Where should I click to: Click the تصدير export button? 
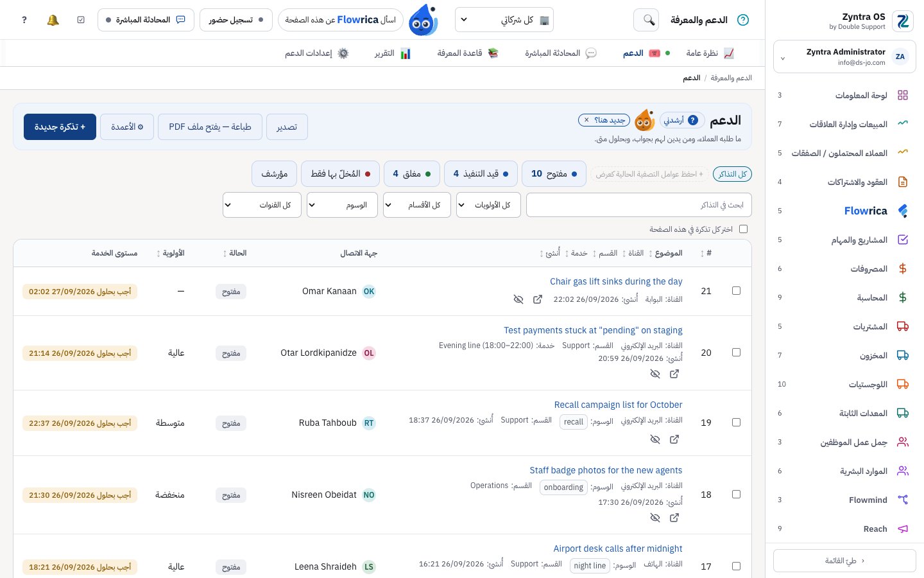(287, 127)
